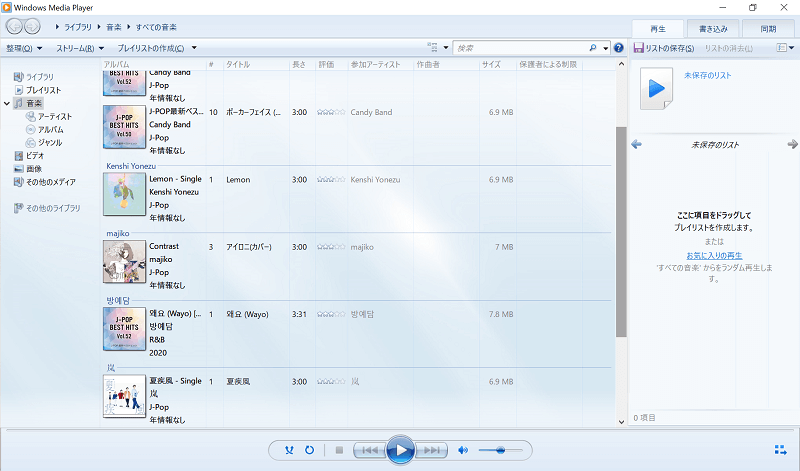Switch to Now Playing mode icon

780,450
